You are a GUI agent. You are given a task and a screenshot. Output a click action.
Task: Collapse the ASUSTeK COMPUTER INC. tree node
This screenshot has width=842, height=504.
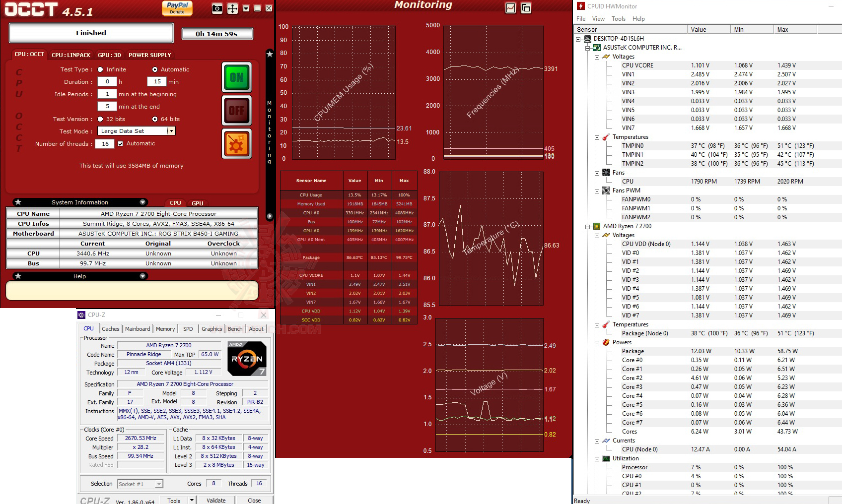[x=588, y=48]
